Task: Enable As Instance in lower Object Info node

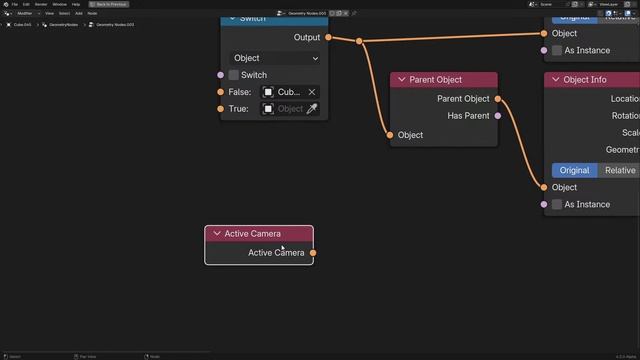Action: coord(557,204)
